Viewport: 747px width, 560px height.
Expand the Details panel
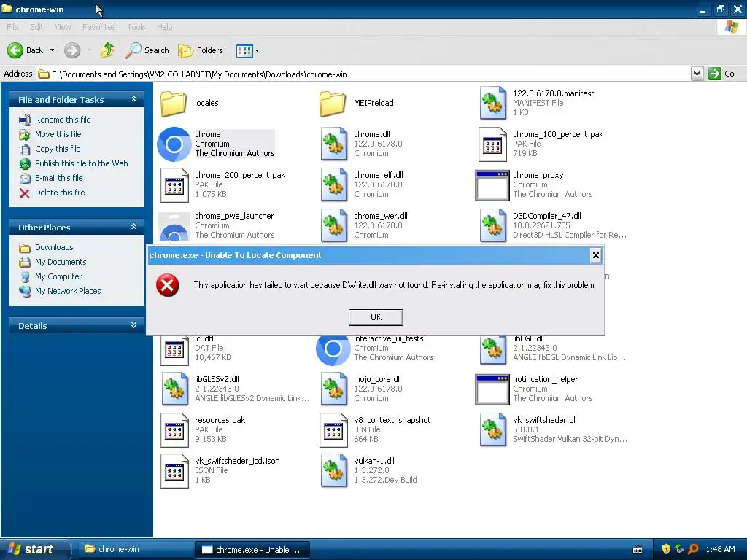tap(134, 325)
